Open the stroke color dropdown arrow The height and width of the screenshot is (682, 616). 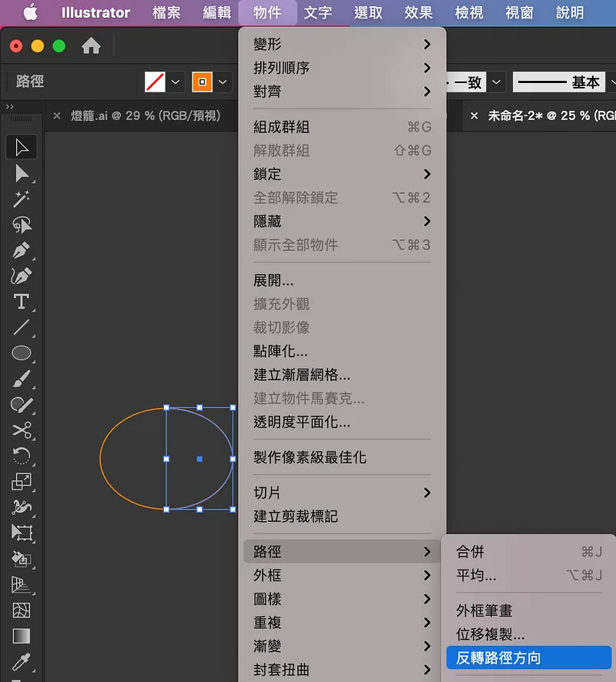click(x=223, y=82)
